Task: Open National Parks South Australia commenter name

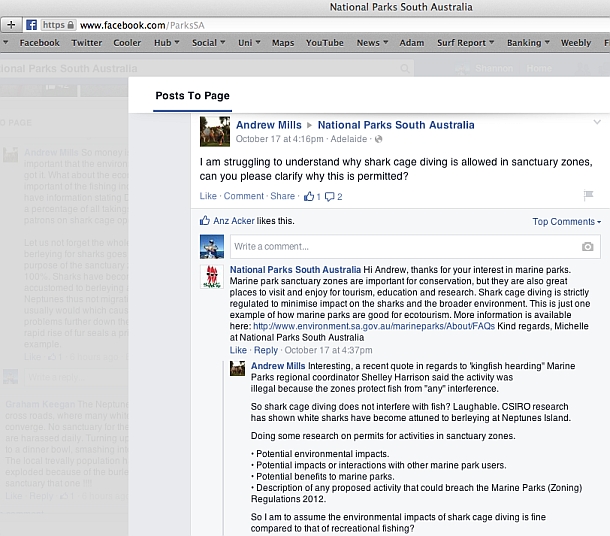Action: pos(295,270)
